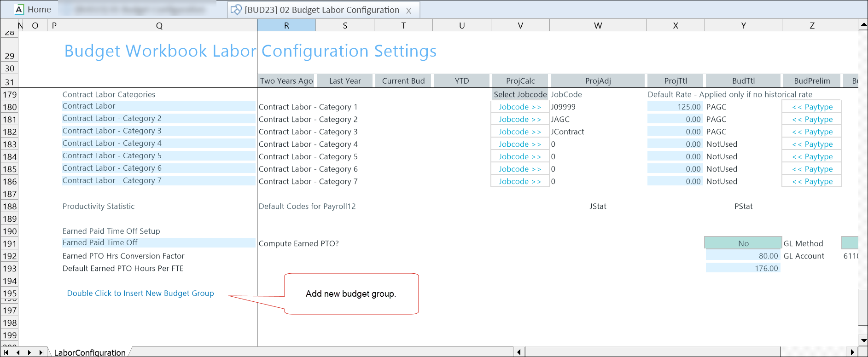Open the Home tab

coord(33,9)
